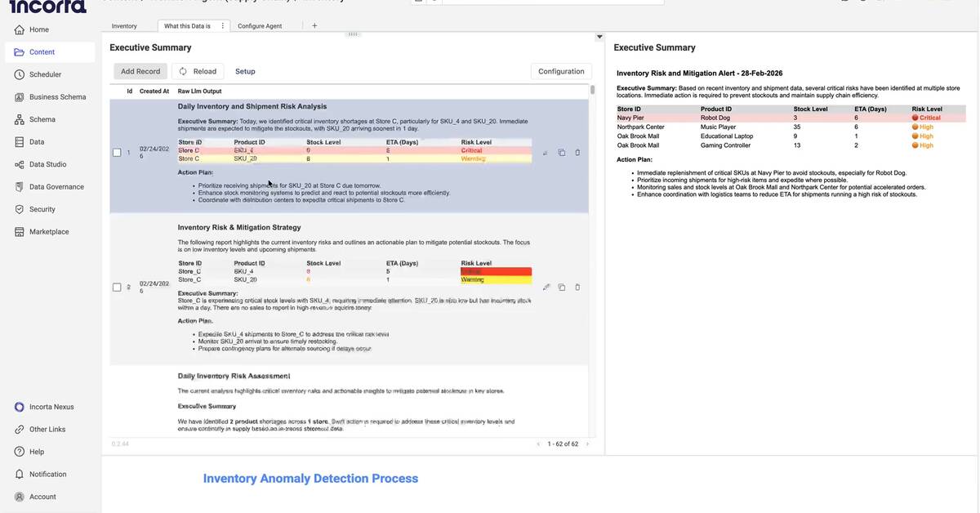Image resolution: width=980 pixels, height=513 pixels.
Task: Open Account in the sidebar
Action: pyautogui.click(x=34, y=497)
